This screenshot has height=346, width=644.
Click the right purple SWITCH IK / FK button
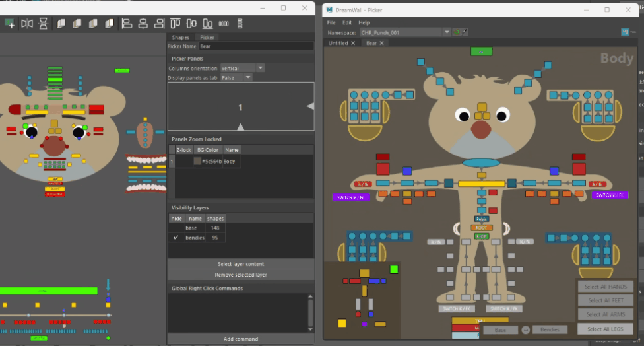[x=610, y=195]
